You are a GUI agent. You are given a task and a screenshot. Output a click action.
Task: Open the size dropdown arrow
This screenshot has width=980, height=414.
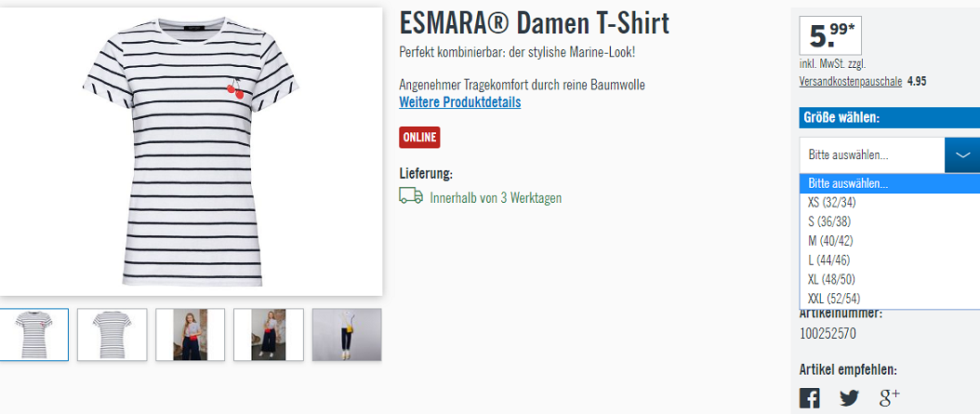pos(962,155)
